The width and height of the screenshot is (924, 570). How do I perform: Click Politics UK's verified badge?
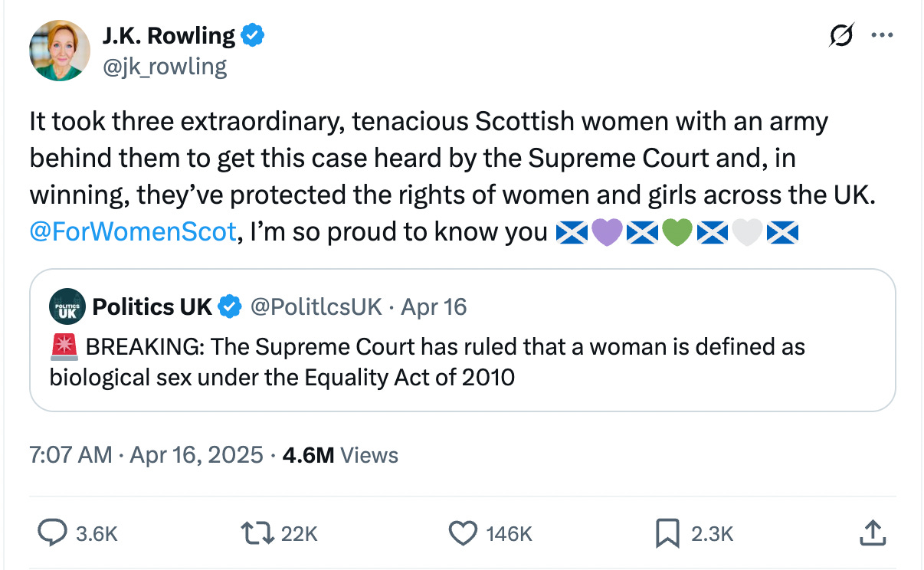click(229, 307)
